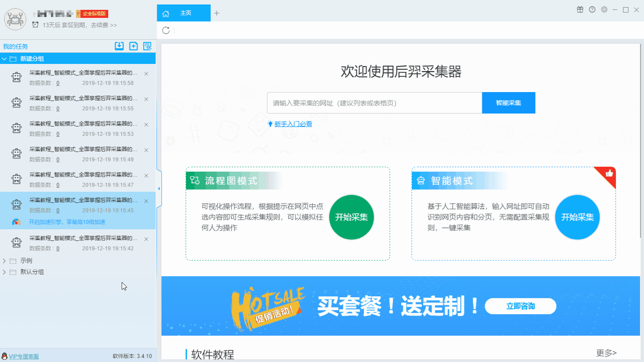Start collection in flowchart mode
644x362 pixels.
(352, 217)
